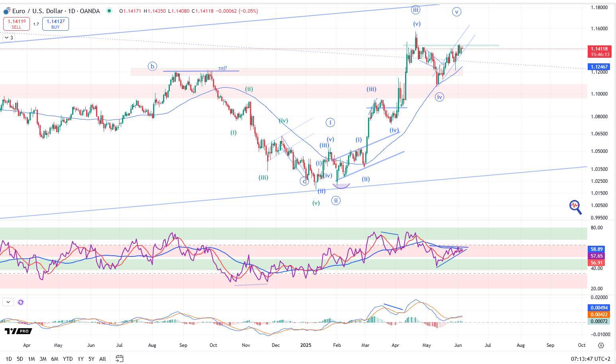Click the purple refresh icon in MACD pane

click(x=21, y=302)
